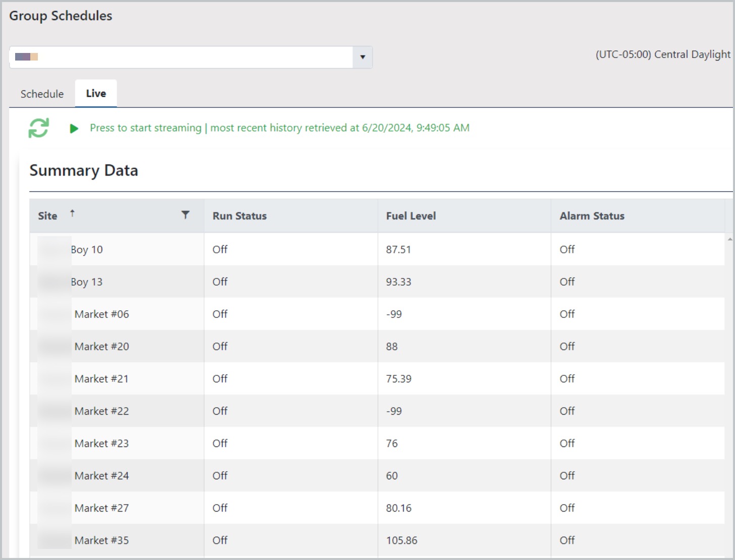Click the Market #21 site name

101,379
